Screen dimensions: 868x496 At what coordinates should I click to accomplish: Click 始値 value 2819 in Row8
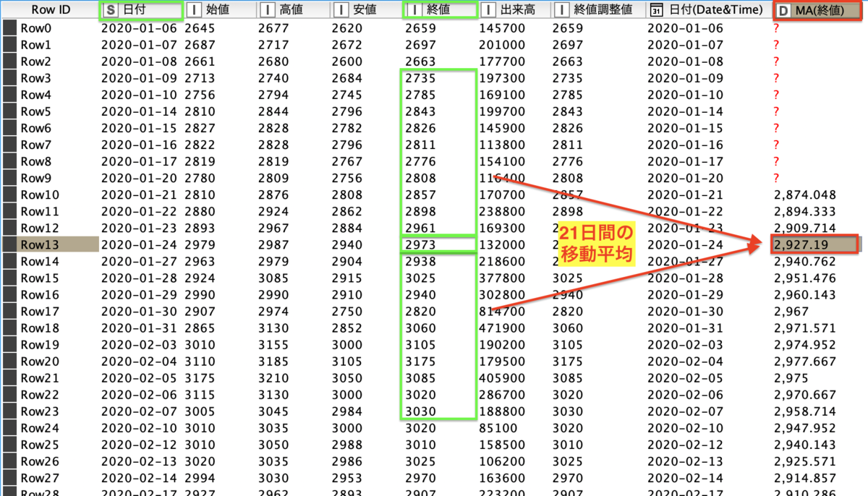pos(200,161)
